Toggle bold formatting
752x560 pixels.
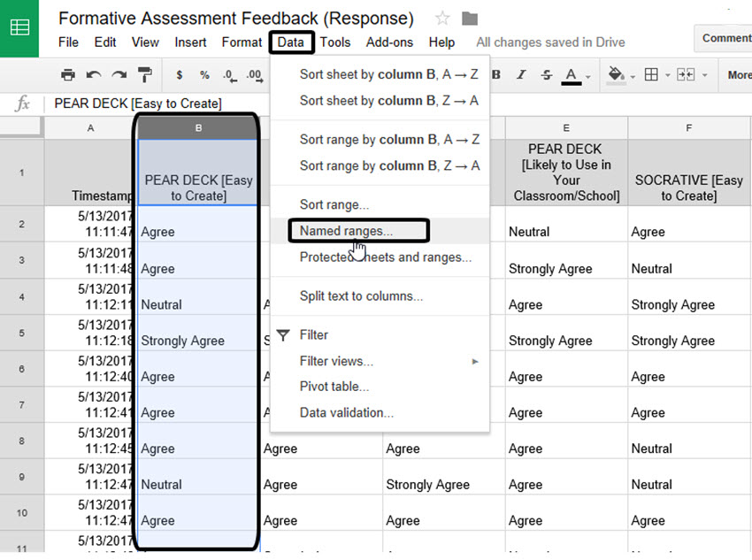pyautogui.click(x=496, y=75)
